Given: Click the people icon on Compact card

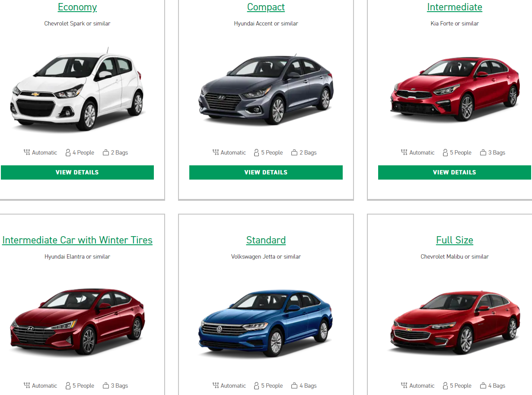Looking at the screenshot, I should coord(257,152).
